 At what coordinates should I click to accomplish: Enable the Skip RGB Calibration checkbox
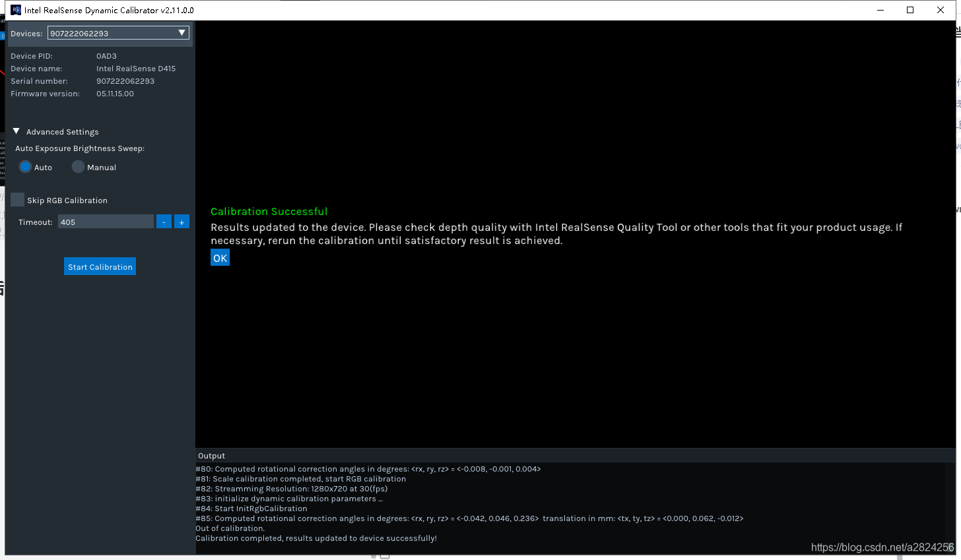(x=18, y=200)
